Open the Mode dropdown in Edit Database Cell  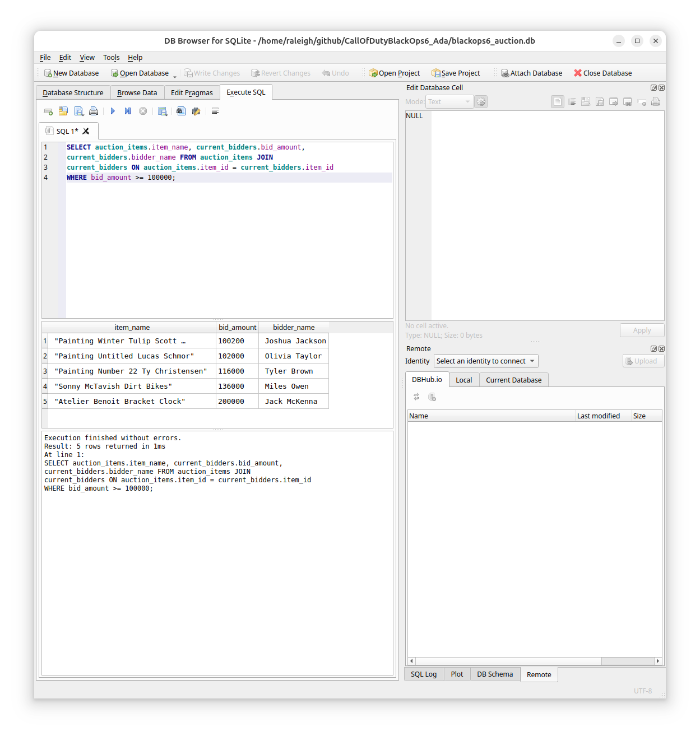tap(448, 101)
